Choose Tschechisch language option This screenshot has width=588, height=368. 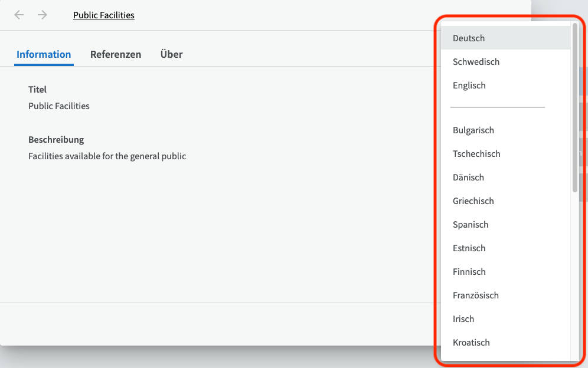point(476,154)
